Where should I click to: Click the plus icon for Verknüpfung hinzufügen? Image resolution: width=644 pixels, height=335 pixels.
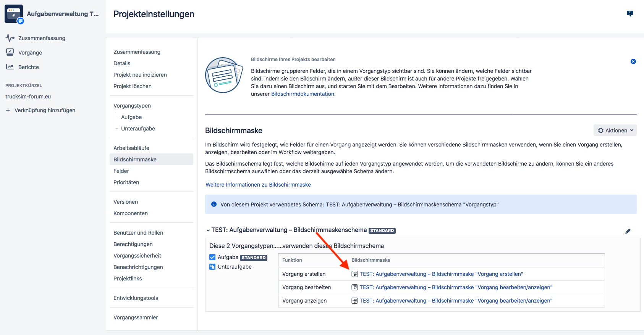point(8,110)
